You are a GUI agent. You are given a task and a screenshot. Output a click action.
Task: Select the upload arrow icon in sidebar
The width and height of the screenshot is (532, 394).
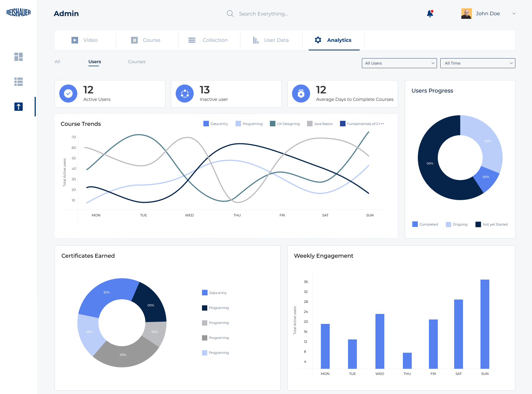[x=19, y=107]
